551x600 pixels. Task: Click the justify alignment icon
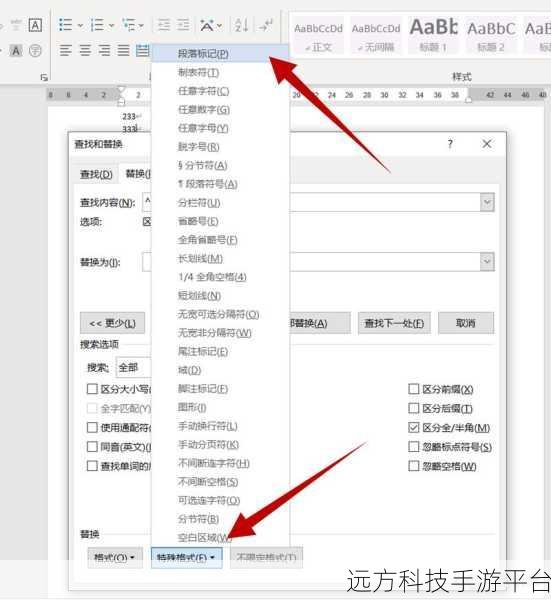123,50
